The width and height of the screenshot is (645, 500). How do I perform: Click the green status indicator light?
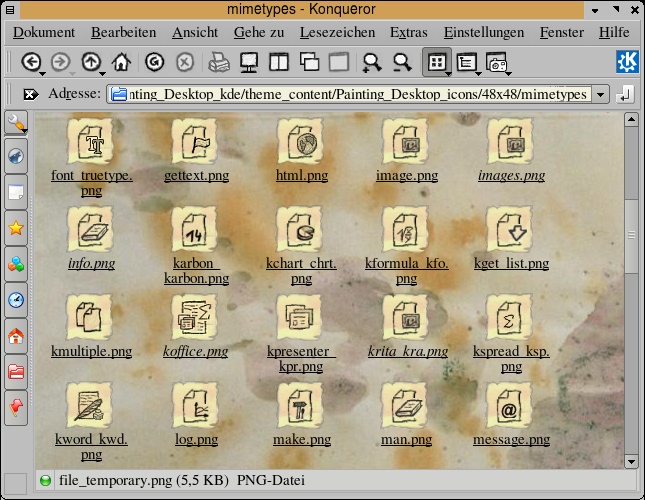[x=45, y=480]
